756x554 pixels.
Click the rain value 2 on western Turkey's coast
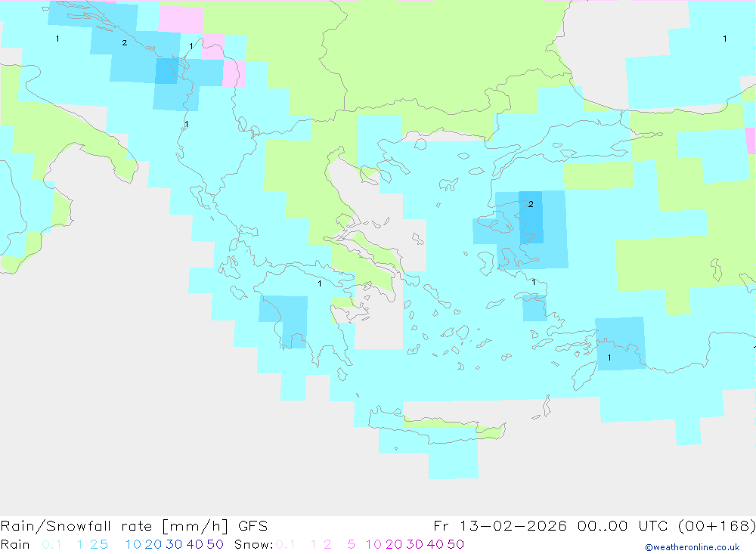pyautogui.click(x=531, y=204)
